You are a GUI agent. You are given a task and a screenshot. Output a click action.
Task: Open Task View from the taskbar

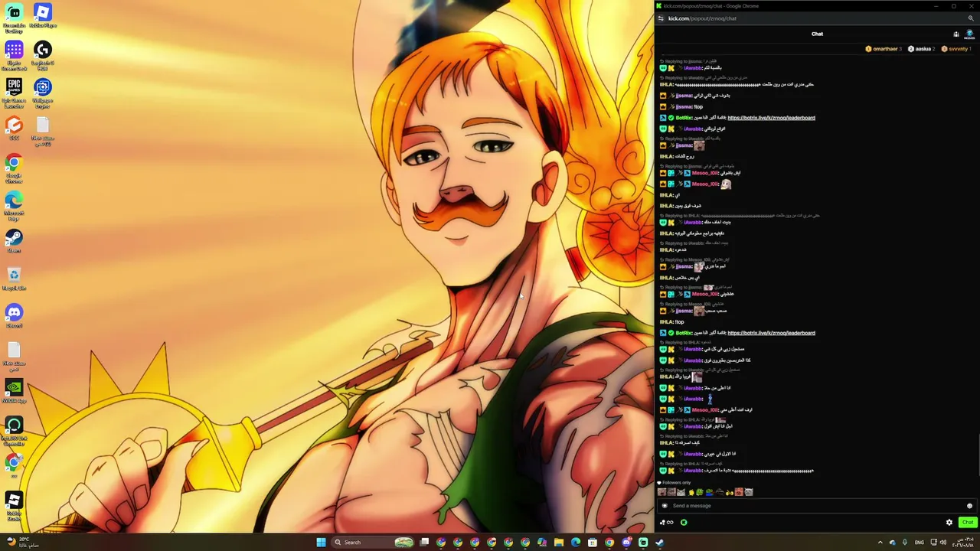pyautogui.click(x=424, y=543)
